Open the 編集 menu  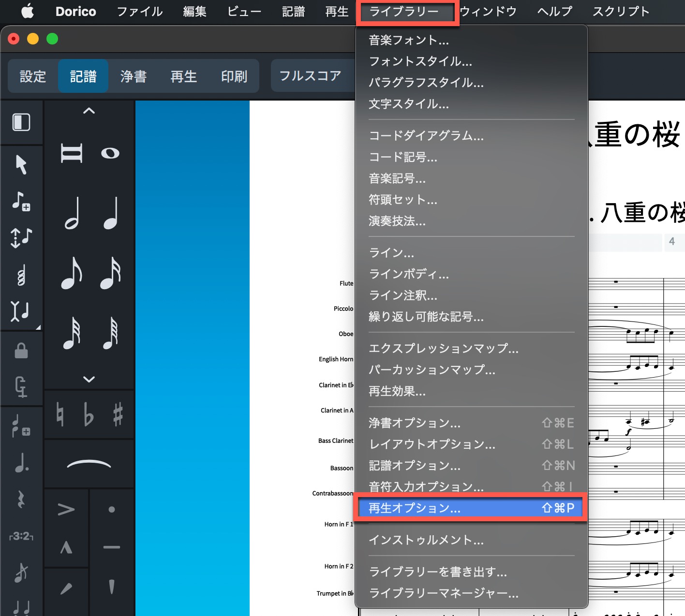[x=195, y=11]
